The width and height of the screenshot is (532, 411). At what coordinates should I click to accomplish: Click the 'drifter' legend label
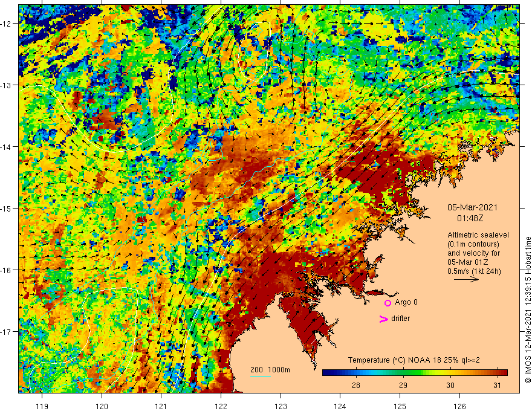[x=400, y=319]
